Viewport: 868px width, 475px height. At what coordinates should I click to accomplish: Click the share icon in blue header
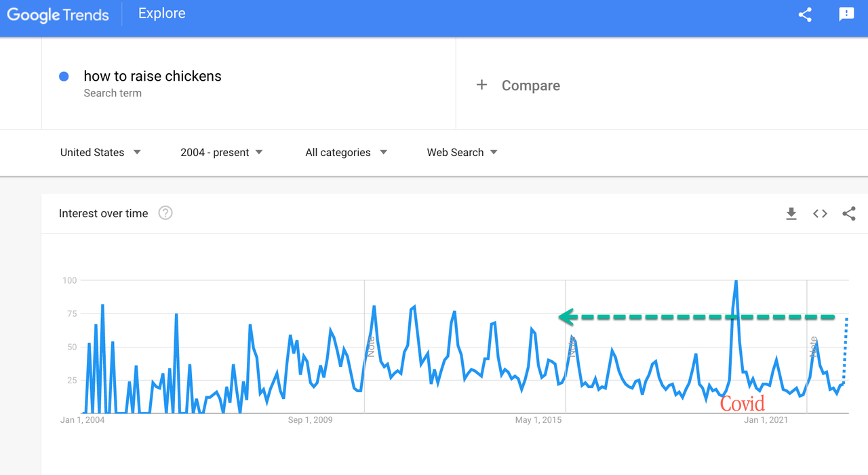click(x=805, y=14)
